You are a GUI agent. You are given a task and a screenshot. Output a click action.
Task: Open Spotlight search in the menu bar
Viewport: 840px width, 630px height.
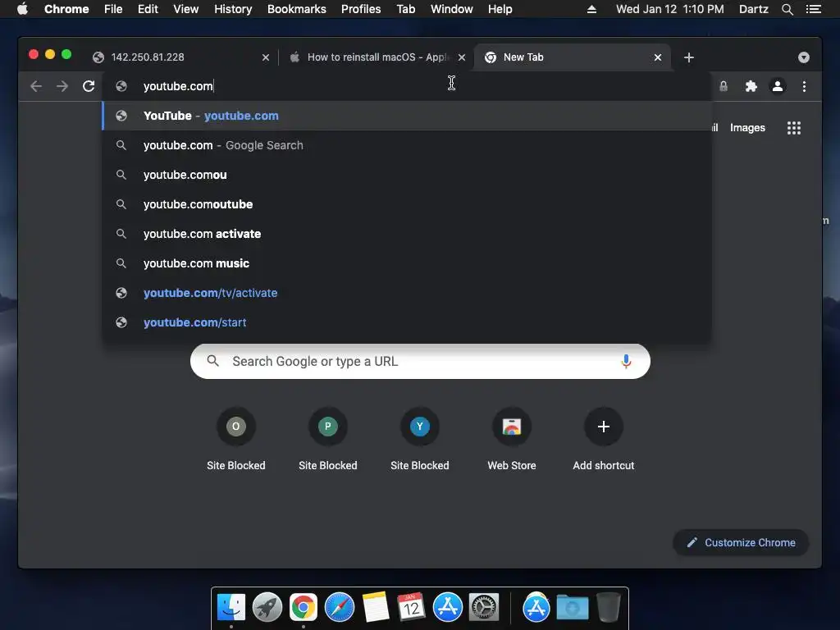pyautogui.click(x=787, y=9)
